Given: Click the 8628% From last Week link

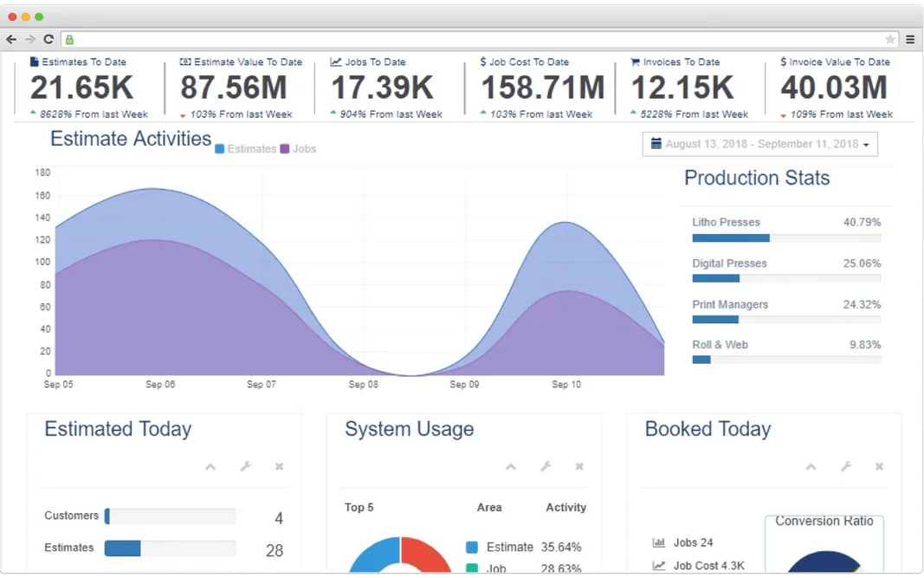Looking at the screenshot, I should [x=90, y=114].
